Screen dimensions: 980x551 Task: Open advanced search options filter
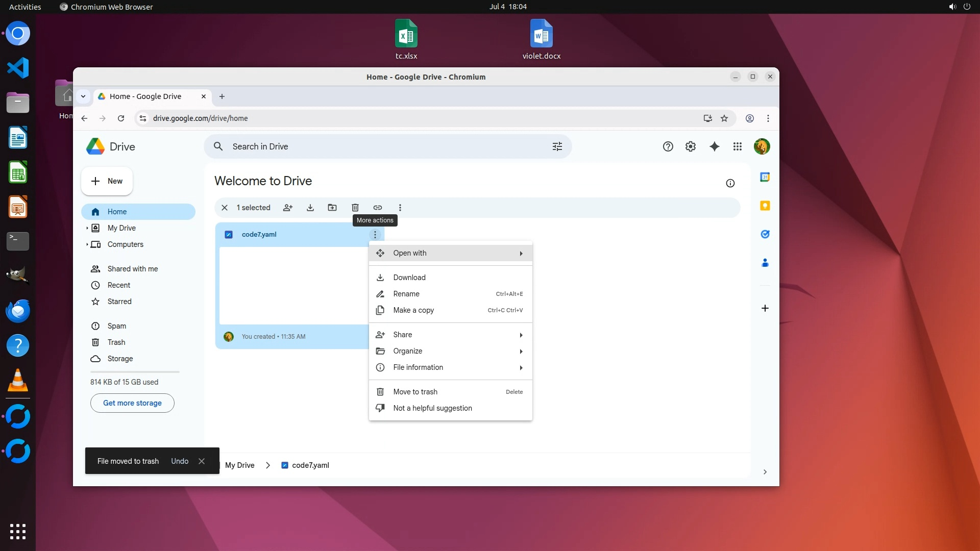point(557,147)
